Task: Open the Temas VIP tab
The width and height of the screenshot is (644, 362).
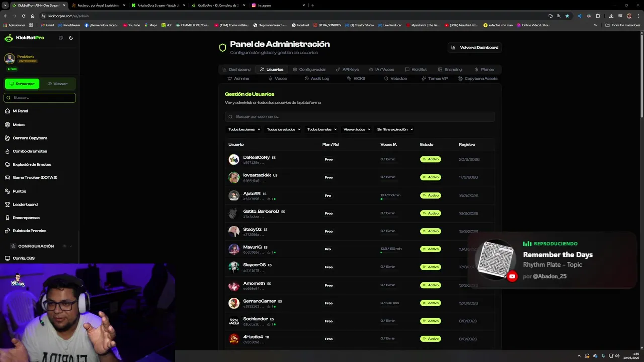Action: (x=434, y=78)
